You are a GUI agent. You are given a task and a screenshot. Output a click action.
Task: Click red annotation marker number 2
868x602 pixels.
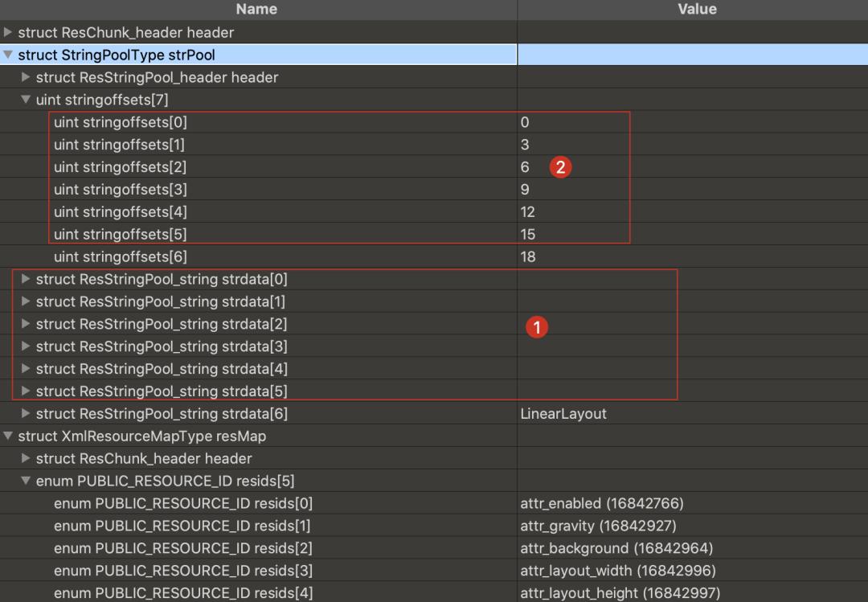tap(560, 167)
